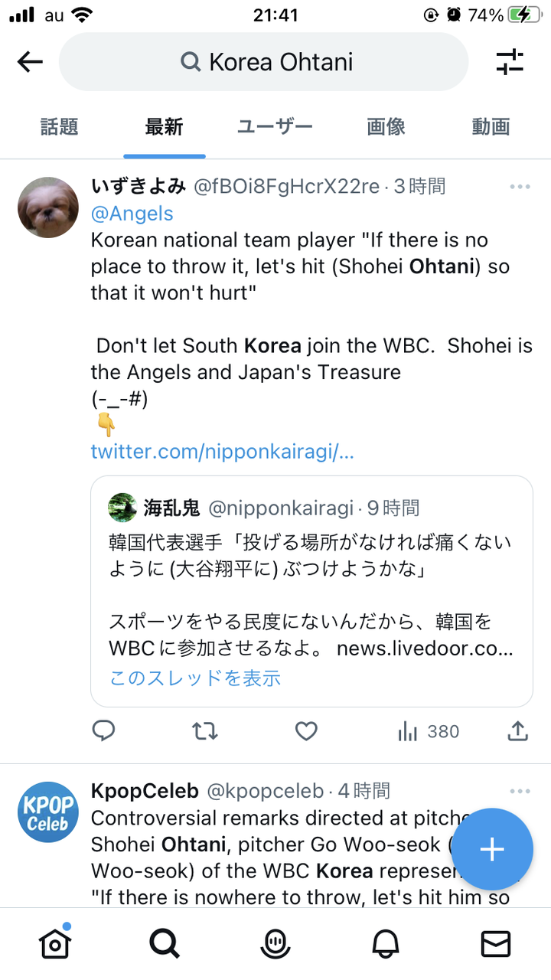Open more options on いずきよみ's tweet
Viewport: 551px width, 980px height.
tap(520, 187)
